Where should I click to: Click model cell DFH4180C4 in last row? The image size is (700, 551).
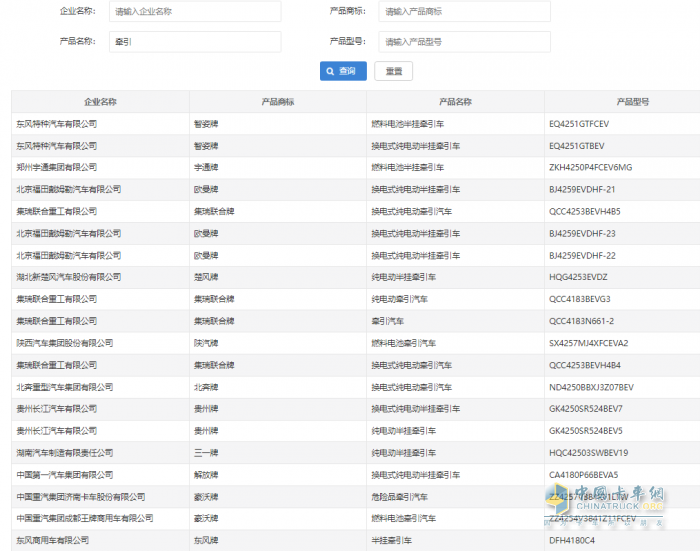tap(572, 541)
